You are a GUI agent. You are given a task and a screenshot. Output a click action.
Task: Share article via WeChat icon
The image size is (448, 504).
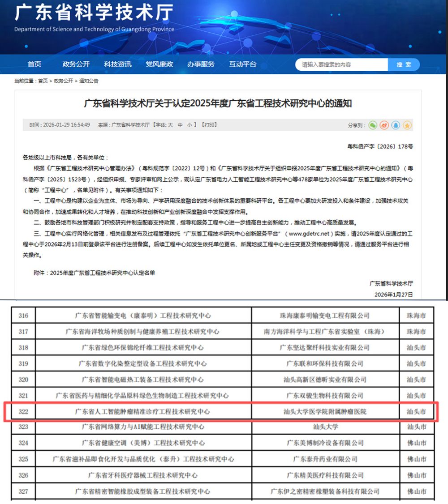pos(373,125)
